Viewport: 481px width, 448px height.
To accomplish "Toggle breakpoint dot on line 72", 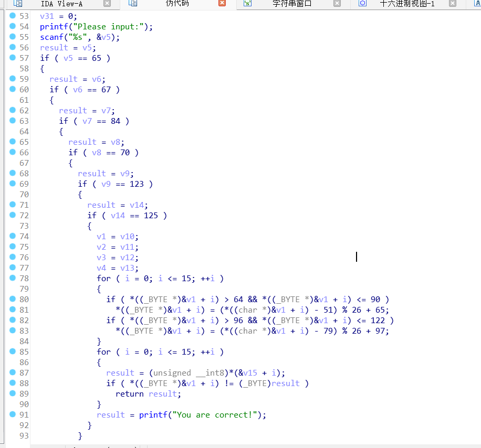I will coord(13,215).
